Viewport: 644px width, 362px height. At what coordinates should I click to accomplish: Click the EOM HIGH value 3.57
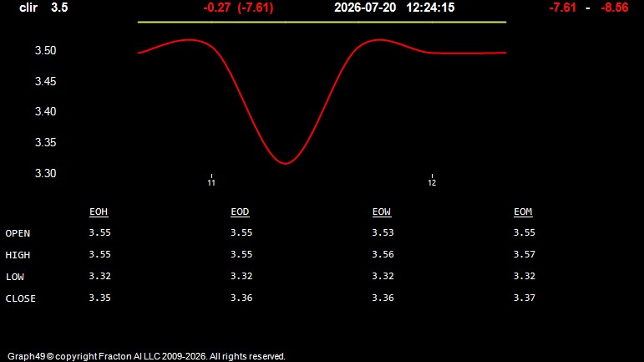(525, 254)
